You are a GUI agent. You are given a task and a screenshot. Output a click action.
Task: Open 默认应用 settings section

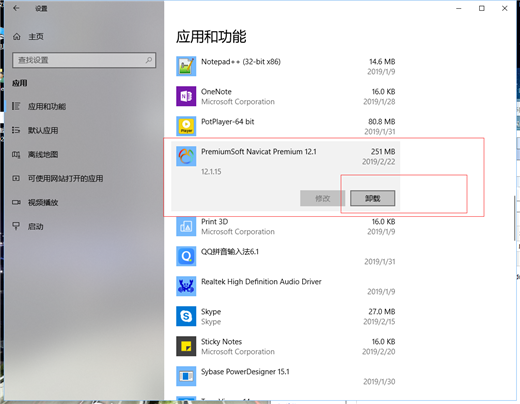(43, 130)
